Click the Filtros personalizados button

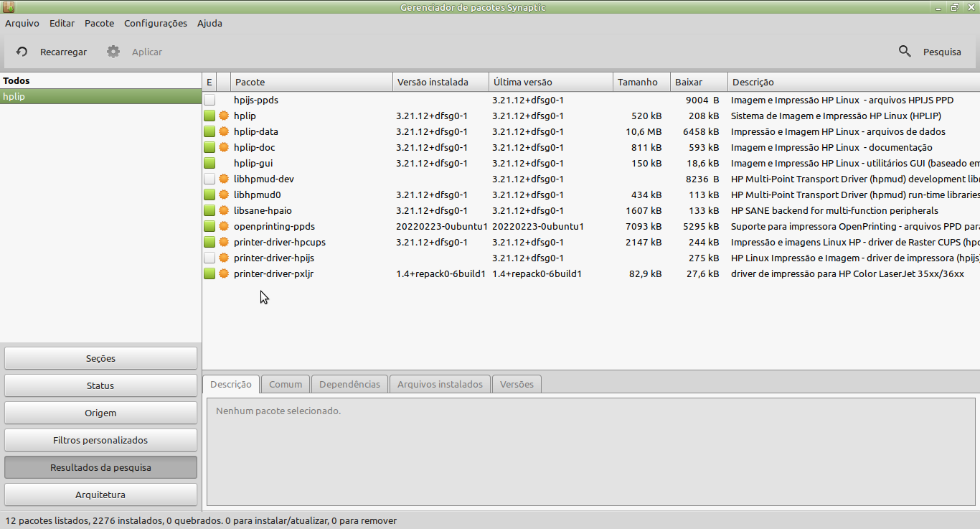100,440
